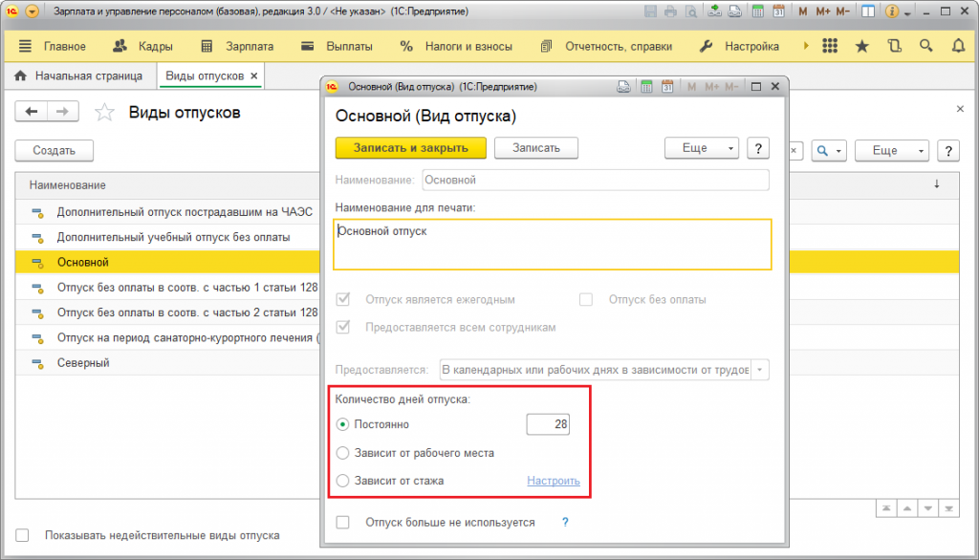Open help question button in list toolbar
The height and width of the screenshot is (560, 979).
[948, 150]
